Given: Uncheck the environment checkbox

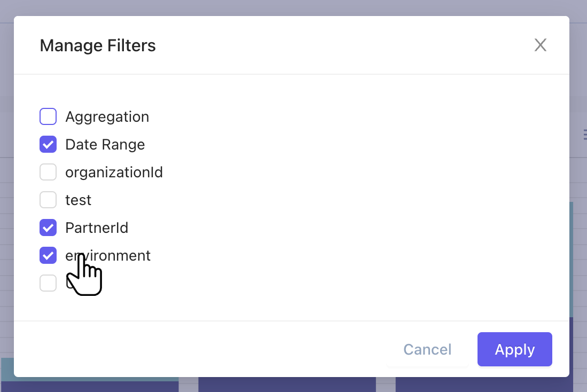Looking at the screenshot, I should [48, 256].
